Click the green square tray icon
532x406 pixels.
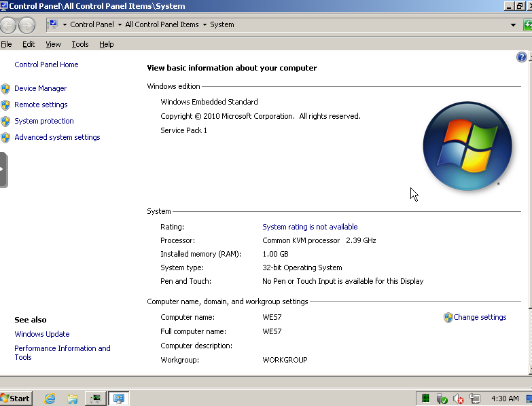point(425,399)
